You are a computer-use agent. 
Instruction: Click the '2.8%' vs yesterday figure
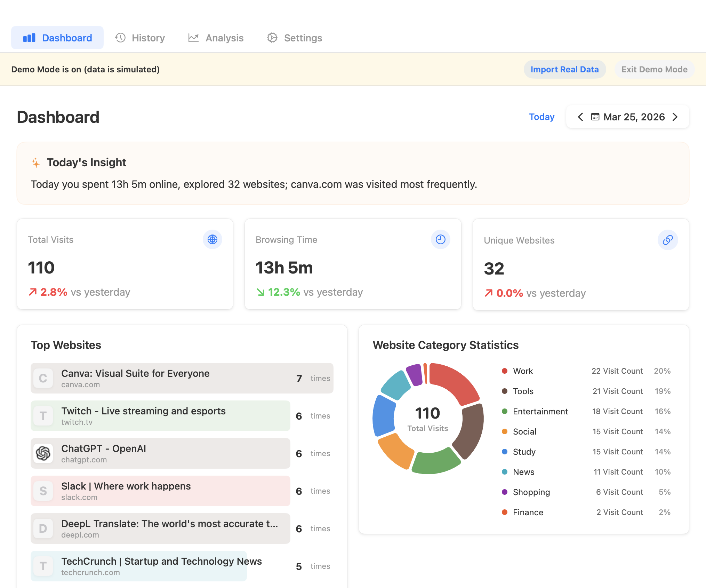click(x=54, y=292)
